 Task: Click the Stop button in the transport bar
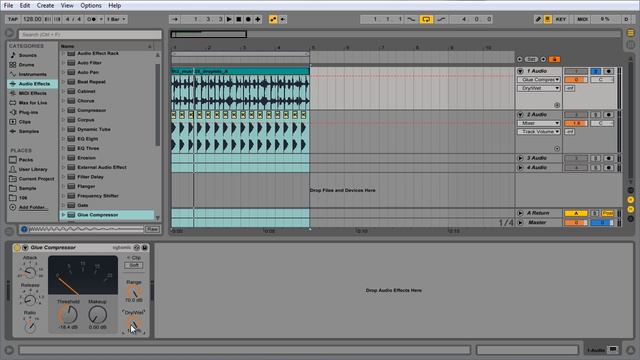click(x=239, y=19)
